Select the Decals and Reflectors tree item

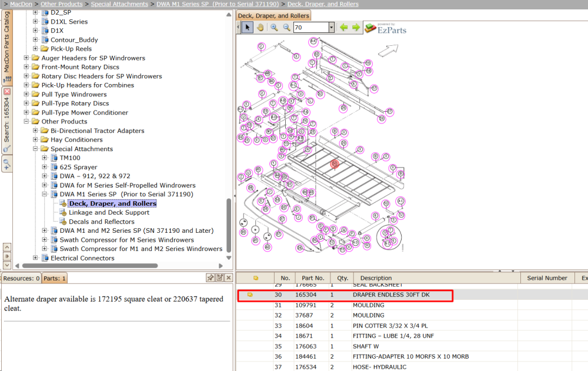tap(101, 222)
